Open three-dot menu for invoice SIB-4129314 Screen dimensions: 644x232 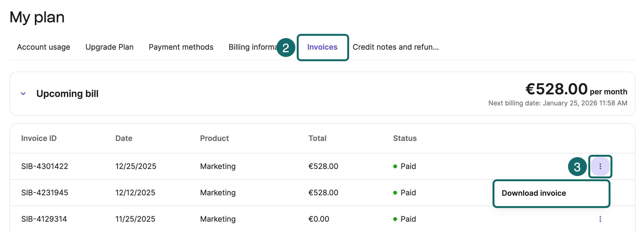(x=600, y=219)
